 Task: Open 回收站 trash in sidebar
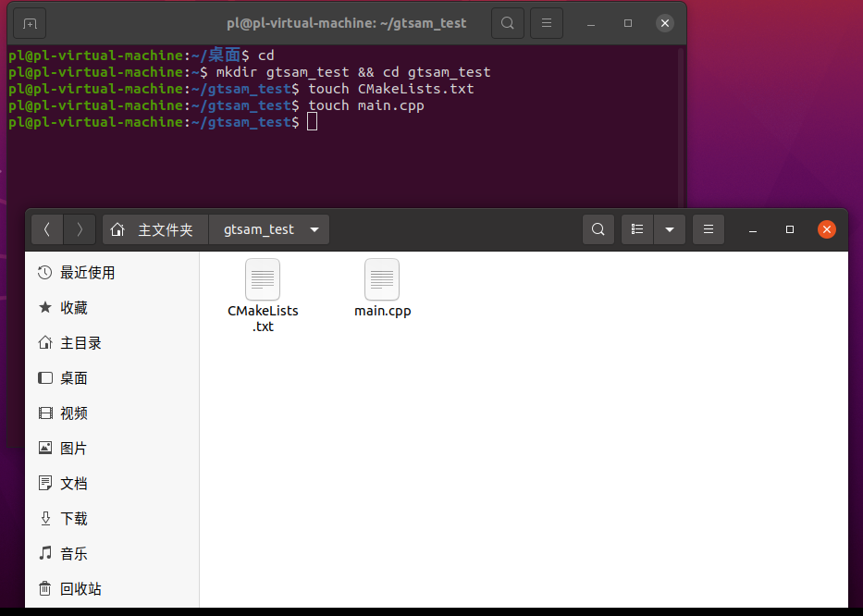pos(80,589)
